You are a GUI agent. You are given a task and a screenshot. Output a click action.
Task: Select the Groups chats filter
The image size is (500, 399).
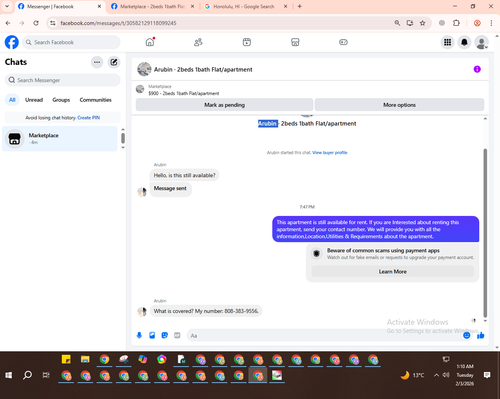click(x=61, y=100)
